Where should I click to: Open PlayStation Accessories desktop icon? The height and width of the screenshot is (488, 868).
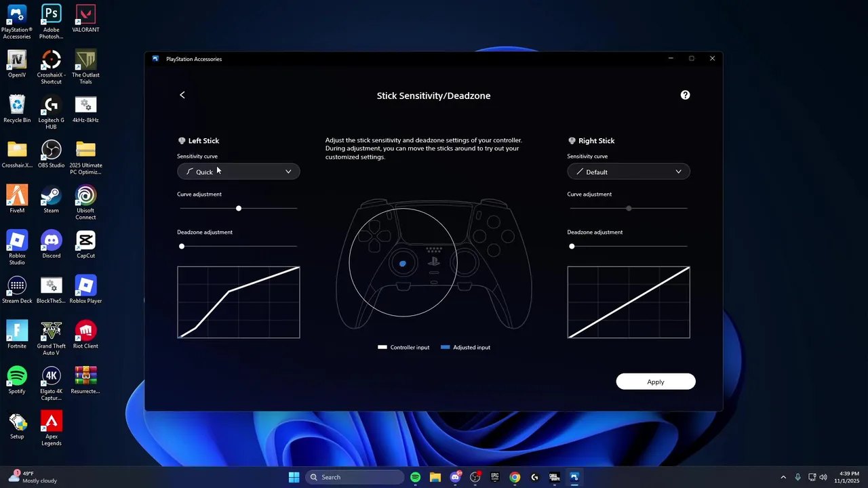coord(17,22)
